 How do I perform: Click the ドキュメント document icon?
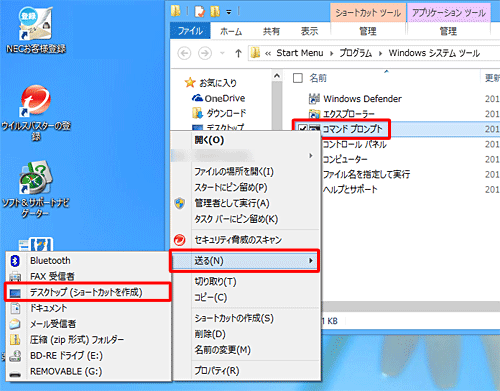click(15, 308)
